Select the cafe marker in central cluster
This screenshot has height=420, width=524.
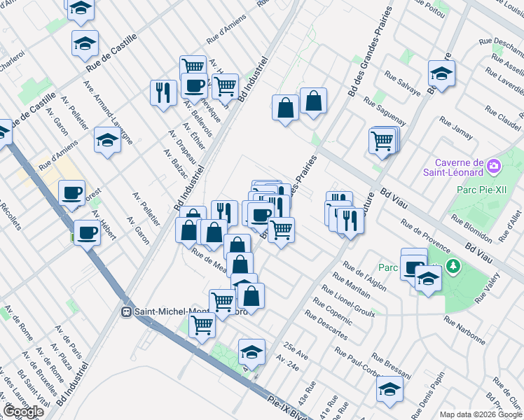[261, 216]
